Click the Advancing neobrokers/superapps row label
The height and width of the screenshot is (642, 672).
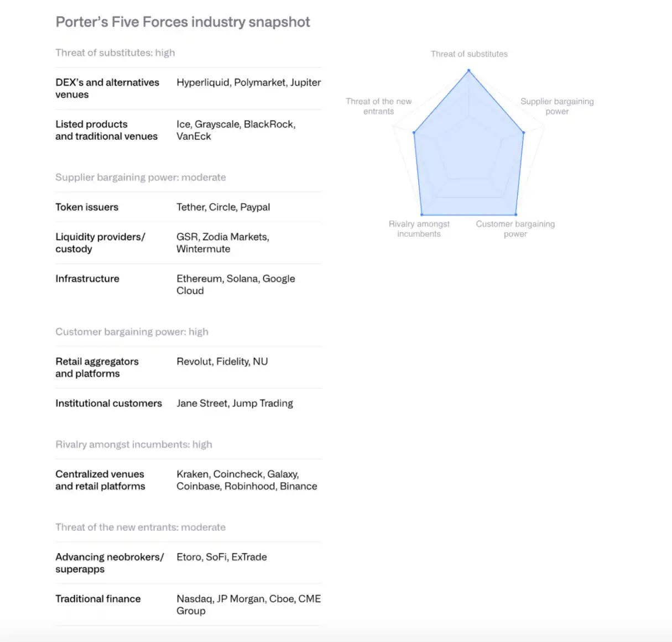(110, 563)
